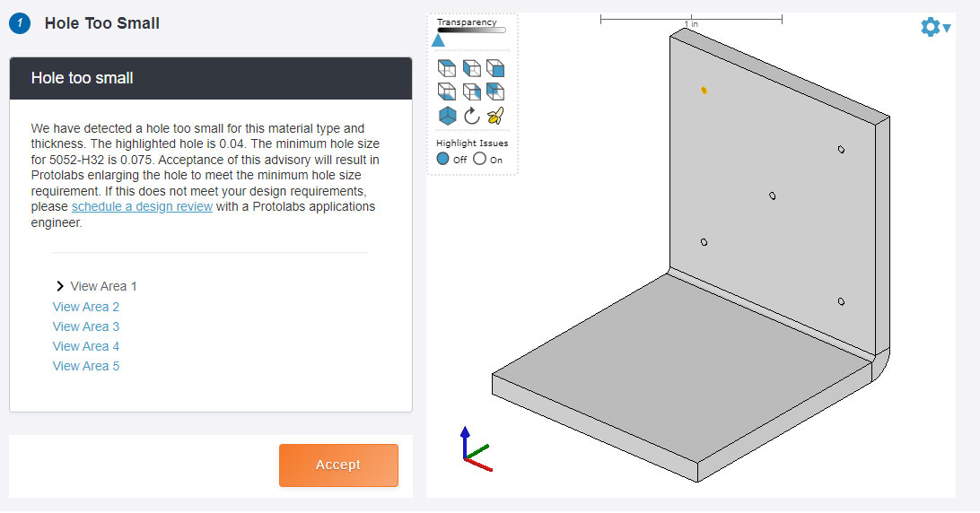Expand View Area 1 chevron
The width and height of the screenshot is (980, 513).
tap(60, 286)
